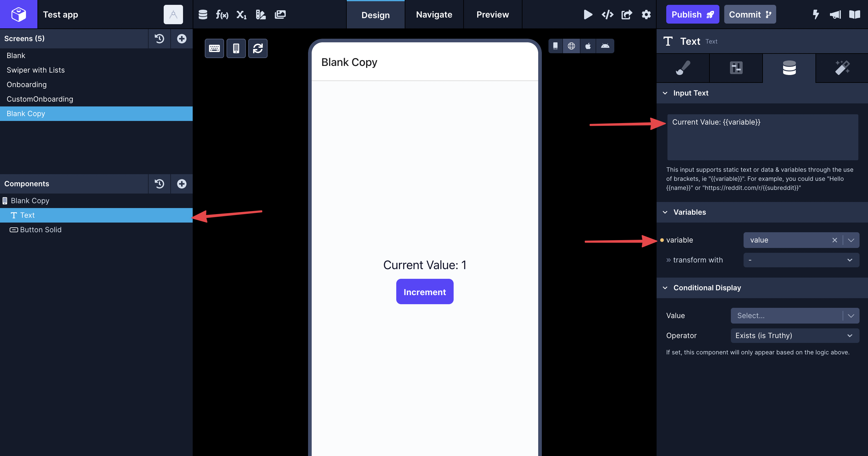Open the variable value dropdown
Viewport: 868px width, 456px height.
pos(851,240)
